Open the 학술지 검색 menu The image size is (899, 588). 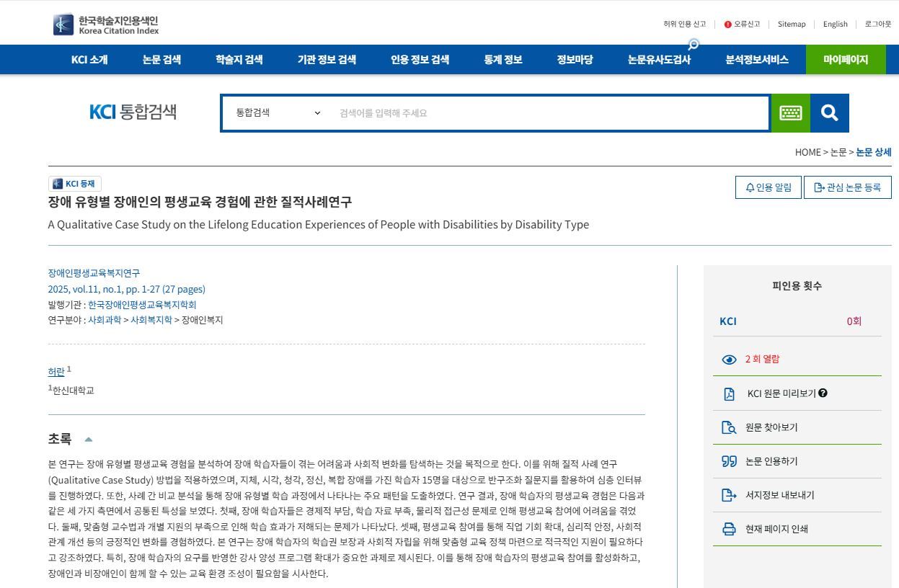click(239, 60)
